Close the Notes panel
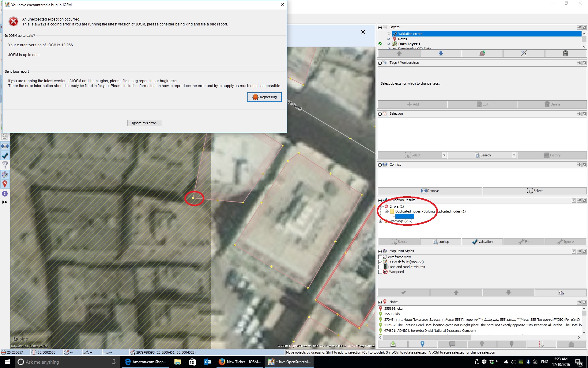Screen dimensions: 588x368 point(584,302)
